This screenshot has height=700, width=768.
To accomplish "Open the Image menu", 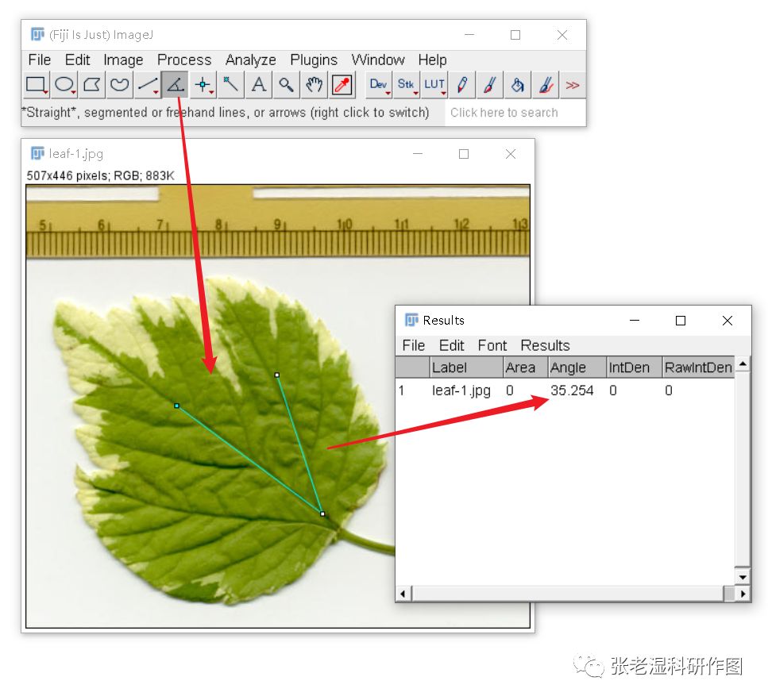I will click(x=123, y=60).
